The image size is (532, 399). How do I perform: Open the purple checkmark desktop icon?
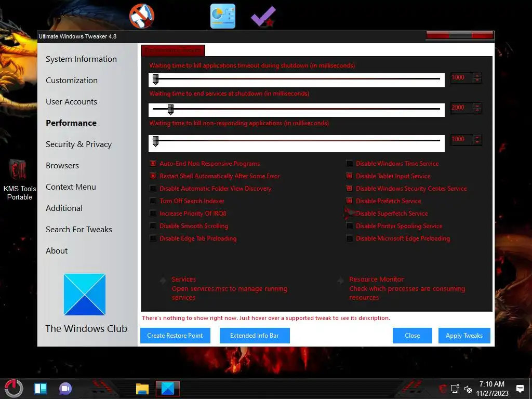pyautogui.click(x=263, y=16)
